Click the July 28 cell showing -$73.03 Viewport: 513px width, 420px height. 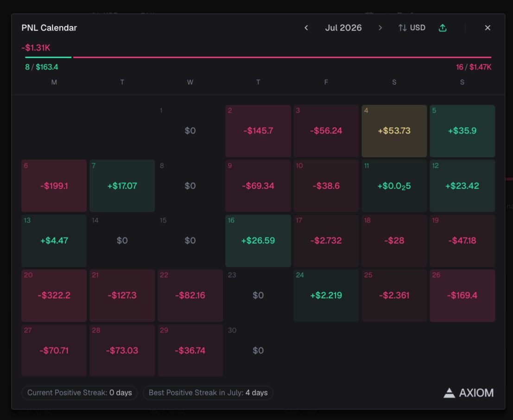[122, 350]
